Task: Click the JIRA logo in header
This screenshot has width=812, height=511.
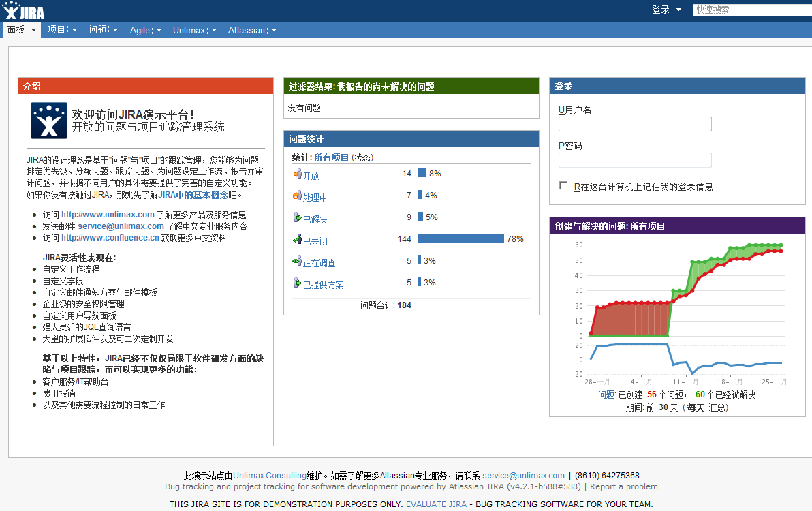Action: (x=24, y=10)
